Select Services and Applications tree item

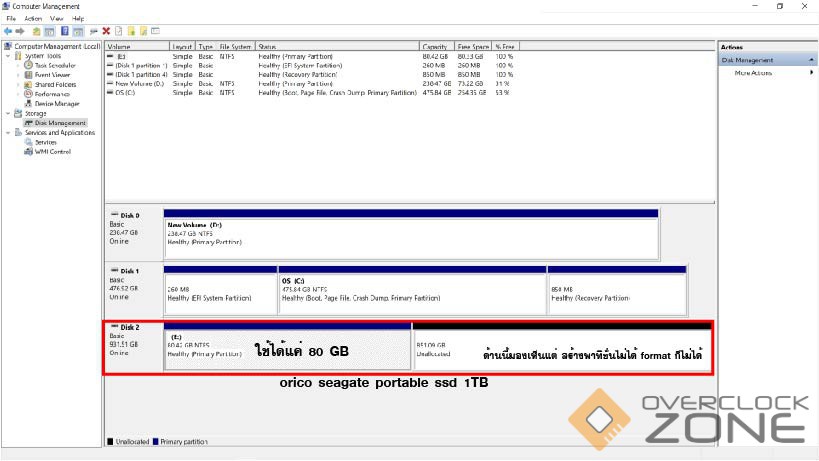pos(60,133)
